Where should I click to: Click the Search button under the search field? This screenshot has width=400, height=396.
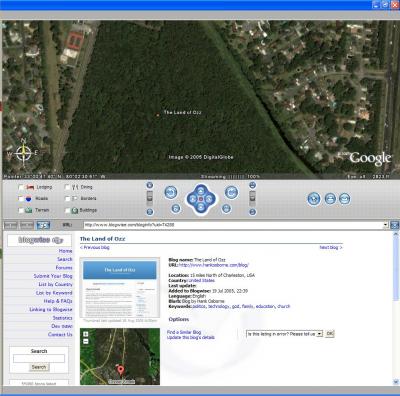pos(39,367)
